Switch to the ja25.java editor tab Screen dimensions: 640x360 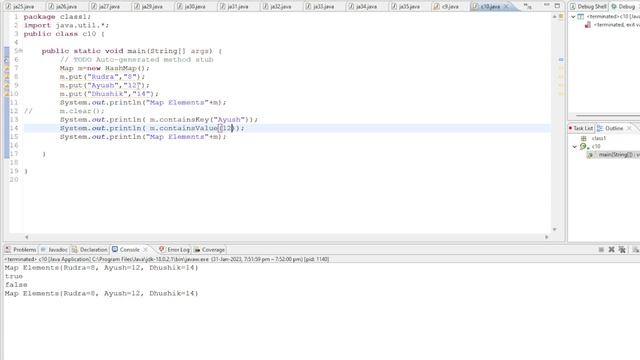pos(20,7)
